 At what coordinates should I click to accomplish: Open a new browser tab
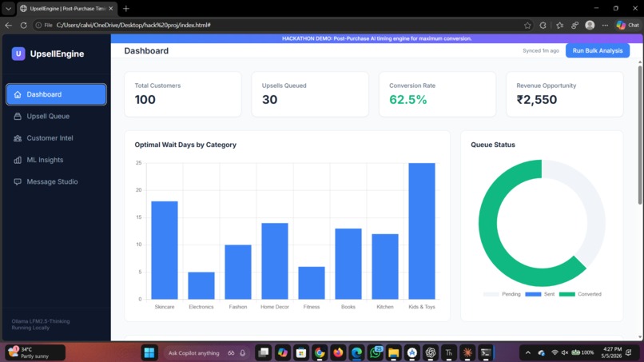tap(126, 8)
